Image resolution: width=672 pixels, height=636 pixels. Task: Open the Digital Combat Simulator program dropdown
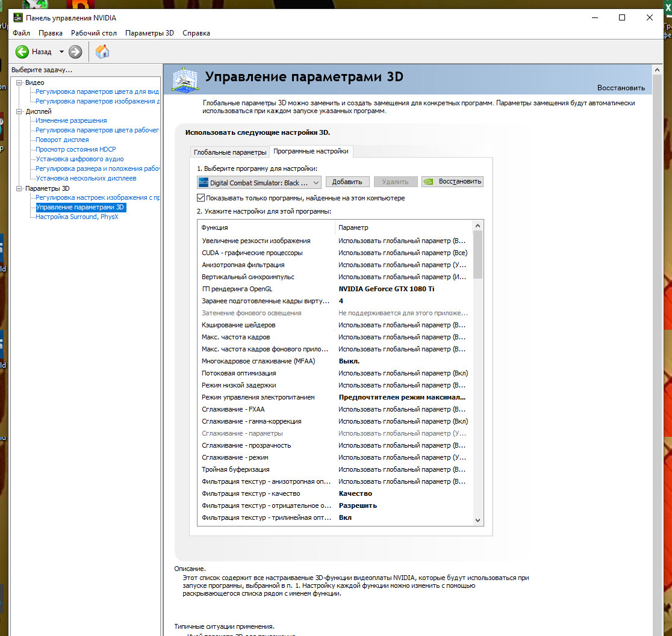click(x=259, y=182)
